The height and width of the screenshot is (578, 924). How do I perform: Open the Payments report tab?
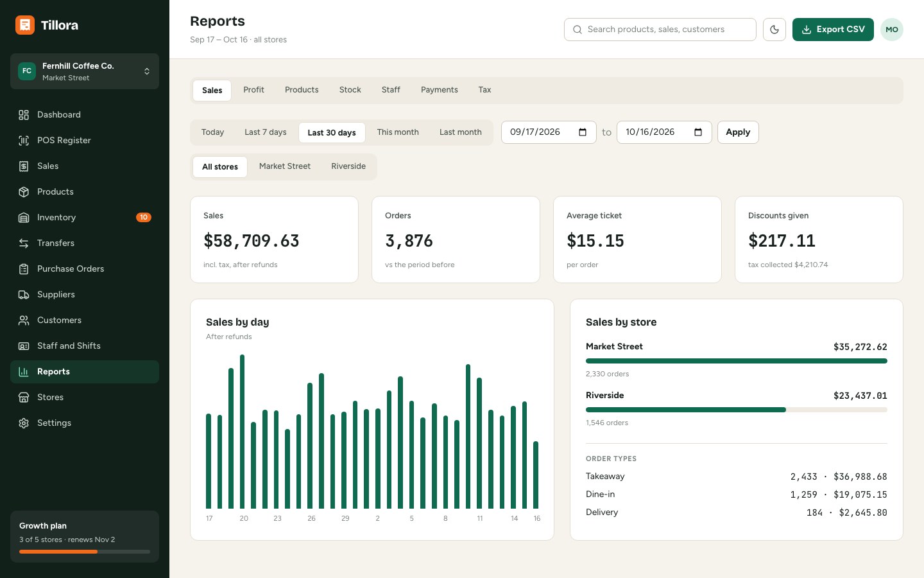click(x=440, y=90)
